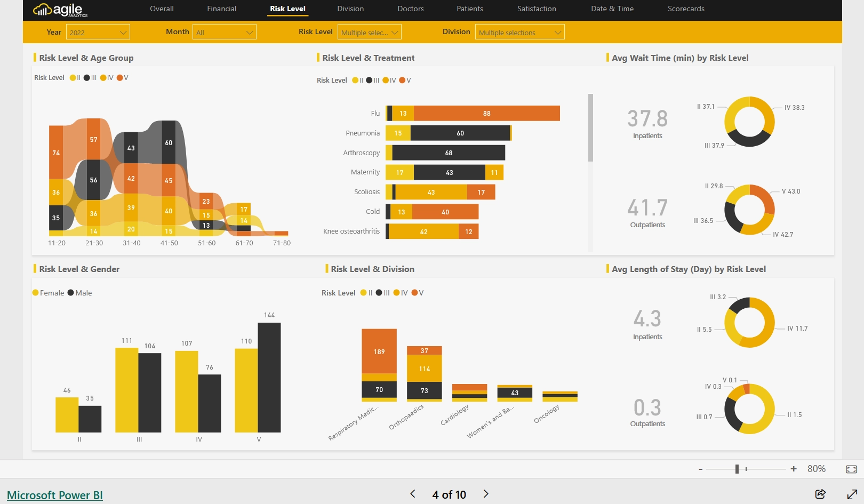Click the Male bar valued 76
864x504 pixels.
click(210, 403)
